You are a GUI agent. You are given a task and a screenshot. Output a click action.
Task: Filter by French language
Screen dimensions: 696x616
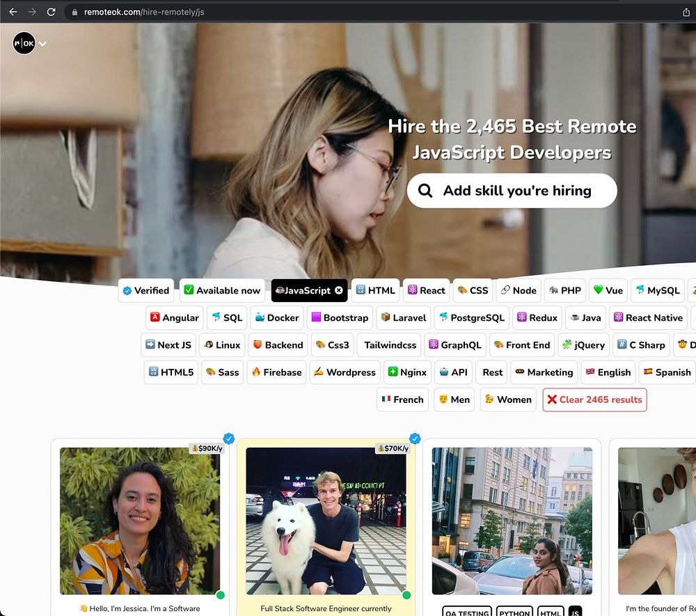click(x=402, y=400)
